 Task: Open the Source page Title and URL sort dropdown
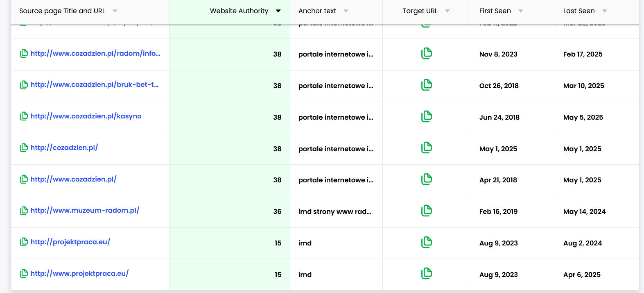tap(115, 11)
